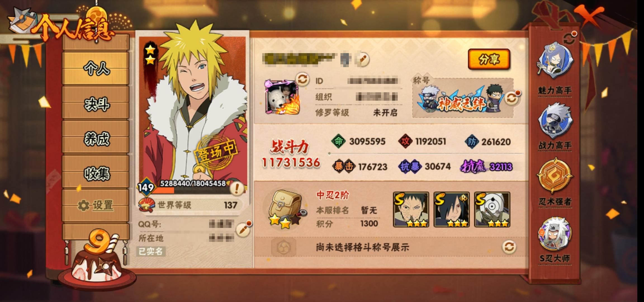This screenshot has height=302, width=644.
Task: Click the orange 分享 share button
Action: tap(489, 59)
